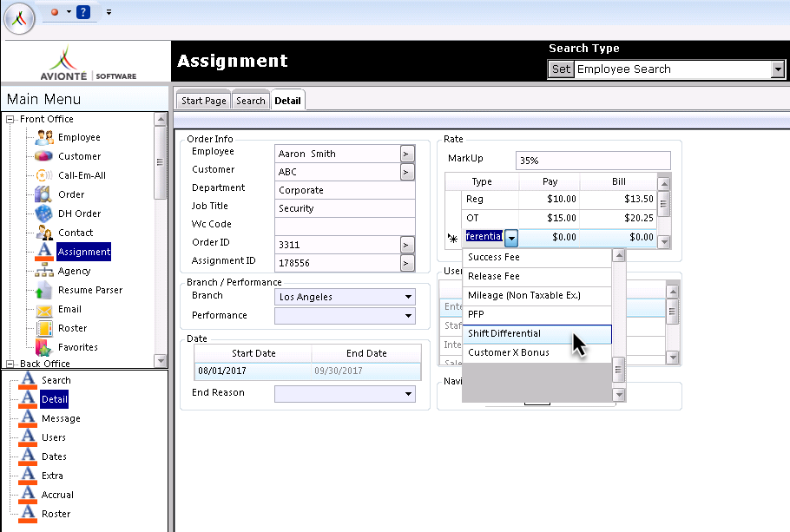The image size is (790, 532).
Task: Choose PFP from the dropdown list
Action: point(537,315)
